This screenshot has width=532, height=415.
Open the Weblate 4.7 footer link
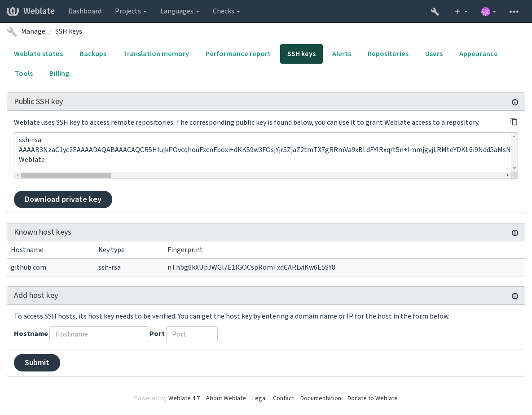point(184,398)
